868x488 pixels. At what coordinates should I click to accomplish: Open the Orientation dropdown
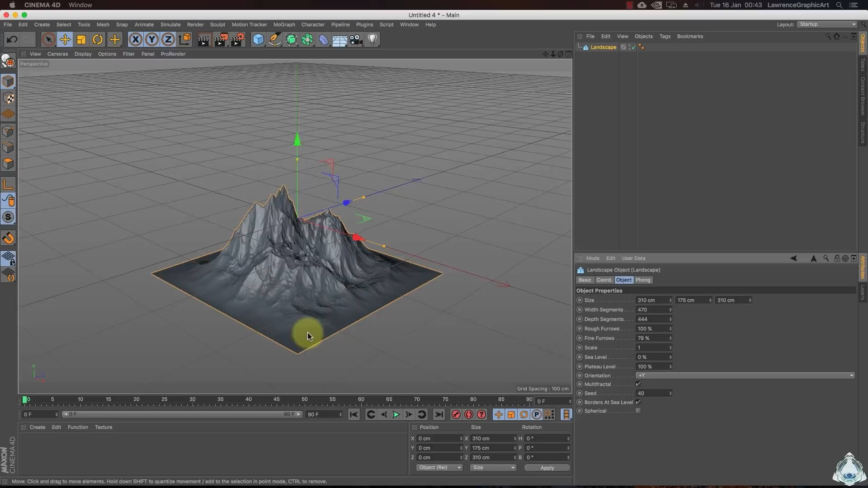point(745,375)
